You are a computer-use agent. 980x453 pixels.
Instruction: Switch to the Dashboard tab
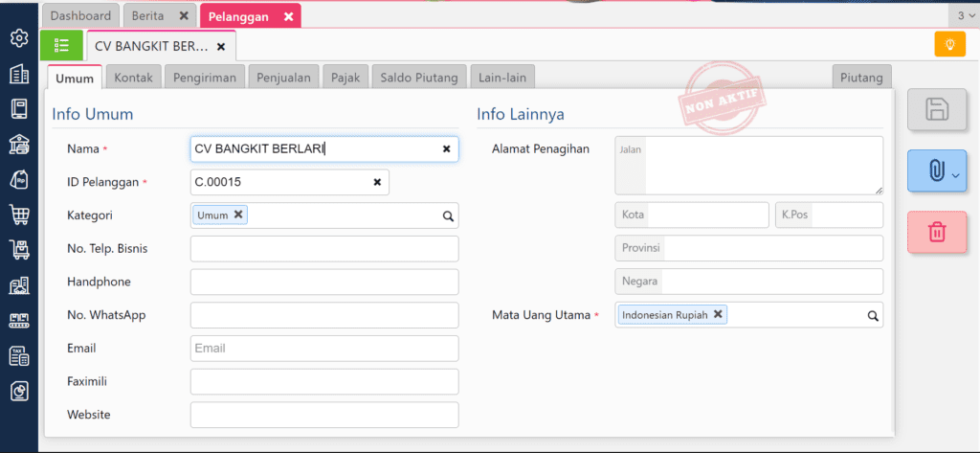click(80, 16)
